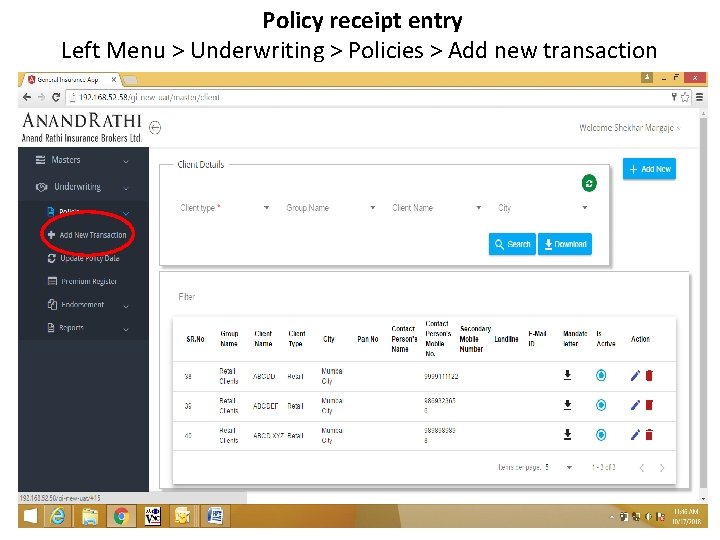Screen dimensions: 720x540
Task: Open the Windows Start button
Action: click(30, 516)
